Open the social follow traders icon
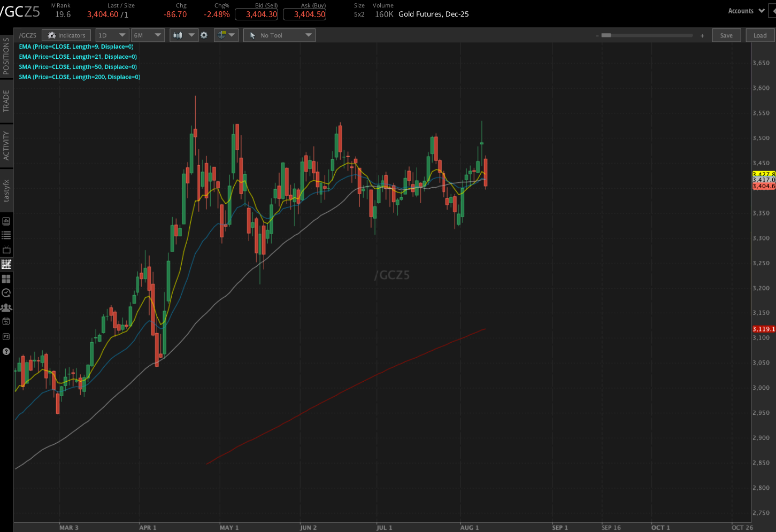Image resolution: width=776 pixels, height=532 pixels. click(x=7, y=307)
